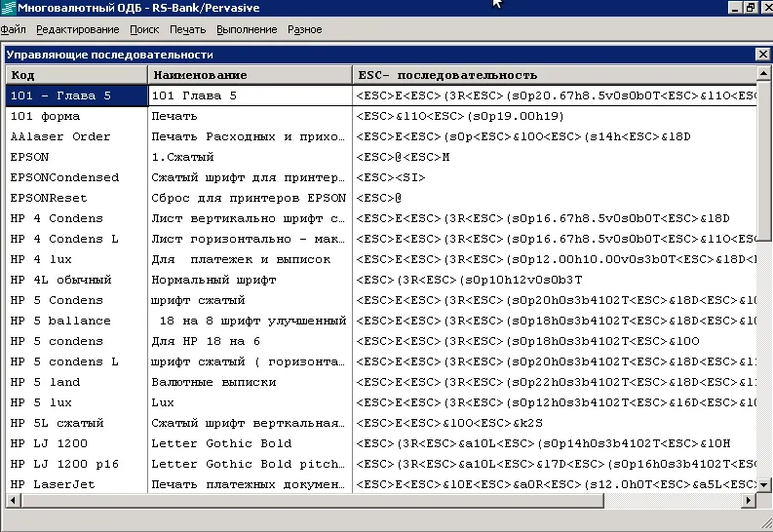The height and width of the screenshot is (532, 773).
Task: Click the horizontal scrollbar right arrow
Action: tap(751, 500)
